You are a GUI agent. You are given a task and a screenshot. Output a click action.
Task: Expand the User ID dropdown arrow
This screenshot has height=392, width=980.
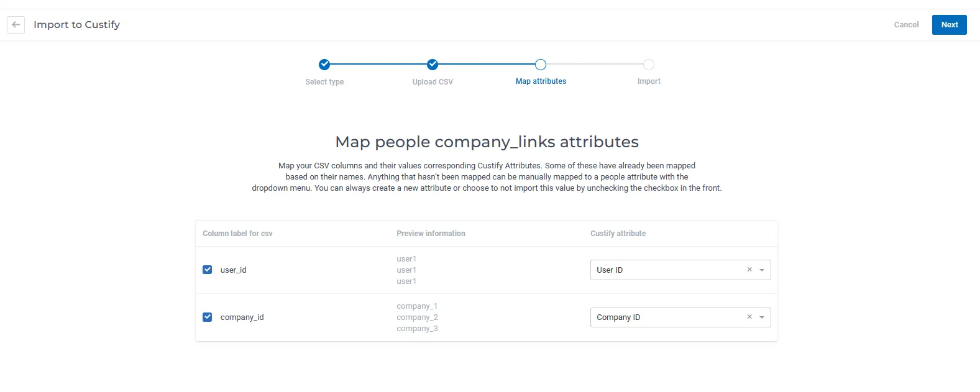[762, 270]
